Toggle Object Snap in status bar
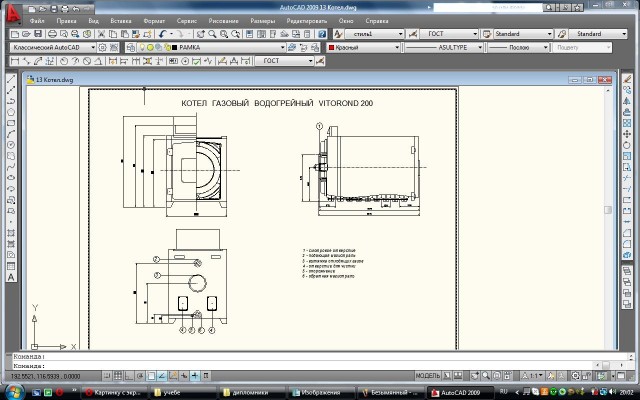The height and width of the screenshot is (400, 640). click(x=151, y=376)
